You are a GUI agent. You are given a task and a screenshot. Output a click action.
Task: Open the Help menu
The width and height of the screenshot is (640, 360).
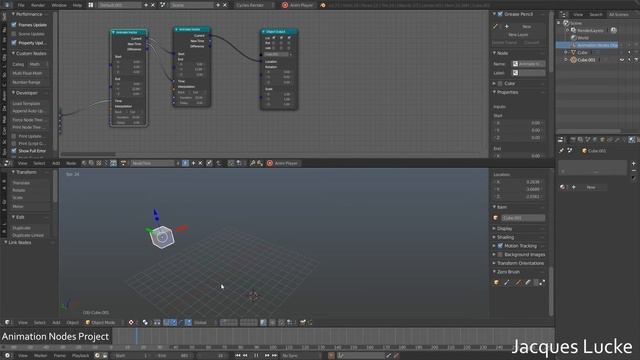77,5
